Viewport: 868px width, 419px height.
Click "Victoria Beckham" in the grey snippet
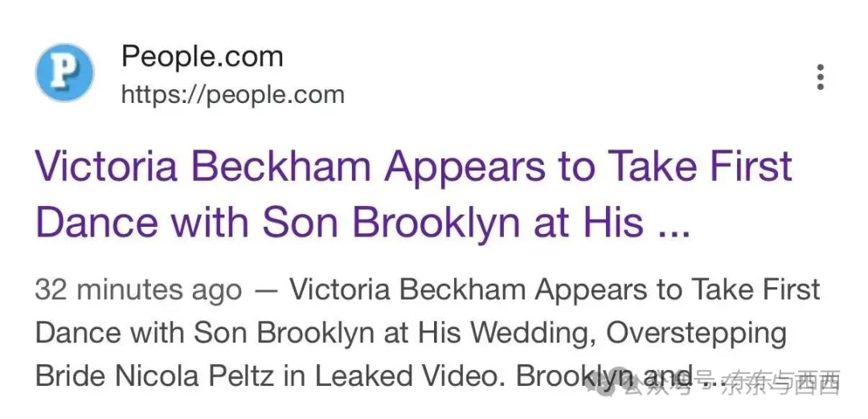(408, 290)
